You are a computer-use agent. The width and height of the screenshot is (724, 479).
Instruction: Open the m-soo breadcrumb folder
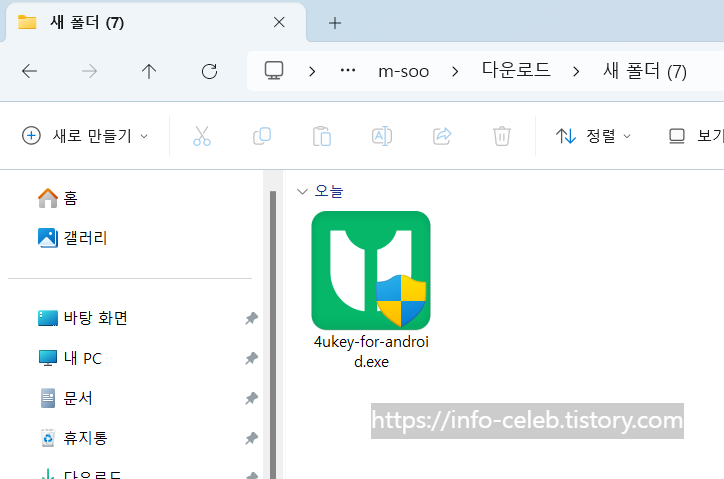pos(404,71)
